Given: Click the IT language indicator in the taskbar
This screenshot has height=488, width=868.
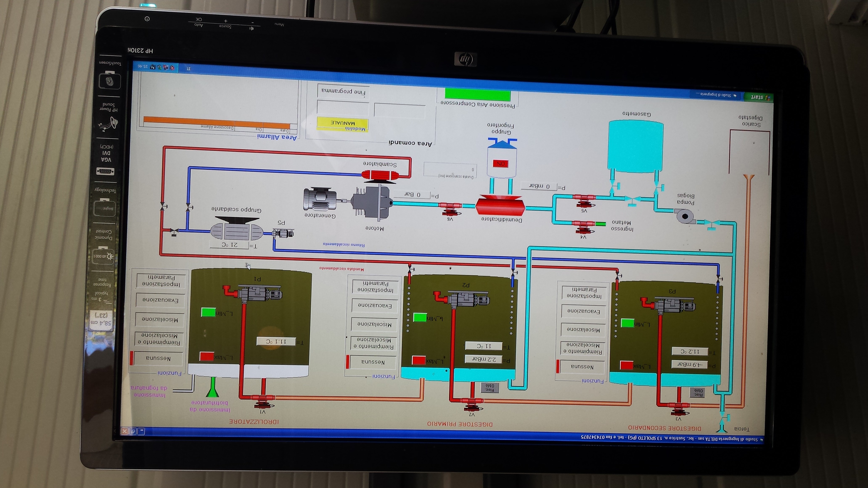Looking at the screenshot, I should (x=188, y=68).
